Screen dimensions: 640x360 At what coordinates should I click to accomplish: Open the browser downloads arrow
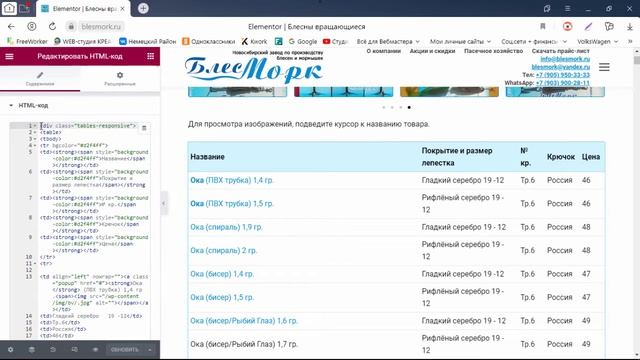(630, 27)
